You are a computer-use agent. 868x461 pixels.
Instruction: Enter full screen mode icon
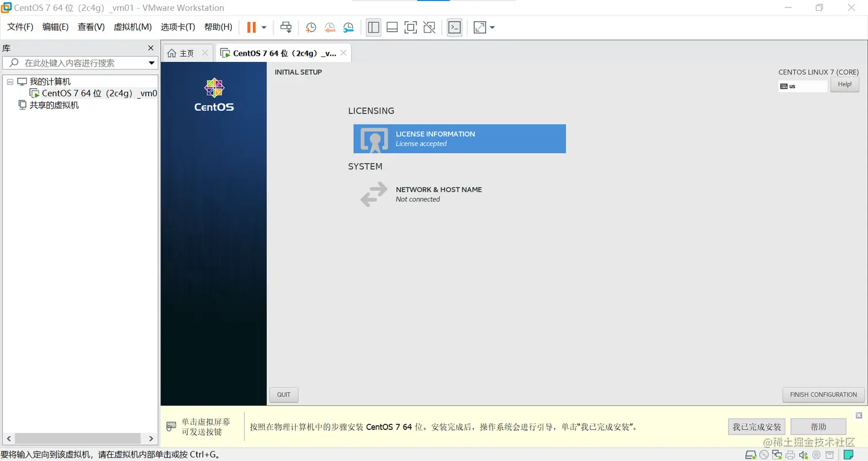pyautogui.click(x=410, y=27)
